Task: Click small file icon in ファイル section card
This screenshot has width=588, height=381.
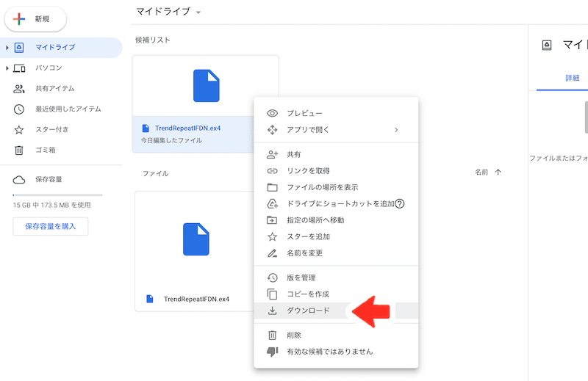Action: click(150, 299)
